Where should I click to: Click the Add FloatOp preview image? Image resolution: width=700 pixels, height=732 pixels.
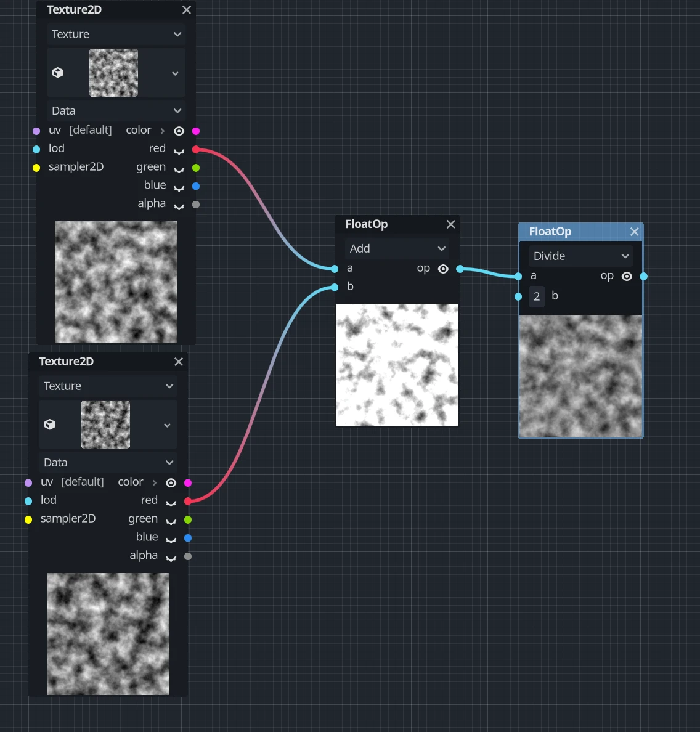[397, 365]
